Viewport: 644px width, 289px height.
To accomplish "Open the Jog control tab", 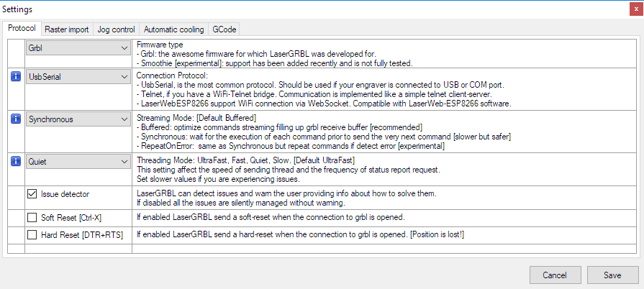I will 117,29.
